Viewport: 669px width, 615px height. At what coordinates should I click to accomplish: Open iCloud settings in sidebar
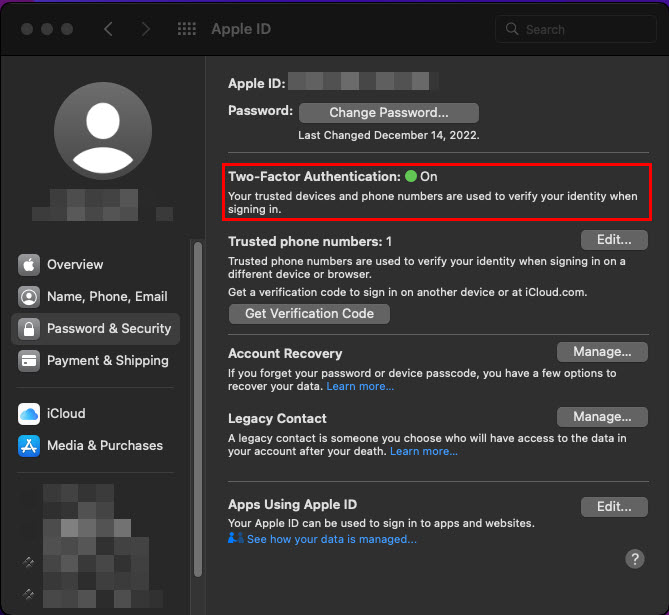coord(95,414)
